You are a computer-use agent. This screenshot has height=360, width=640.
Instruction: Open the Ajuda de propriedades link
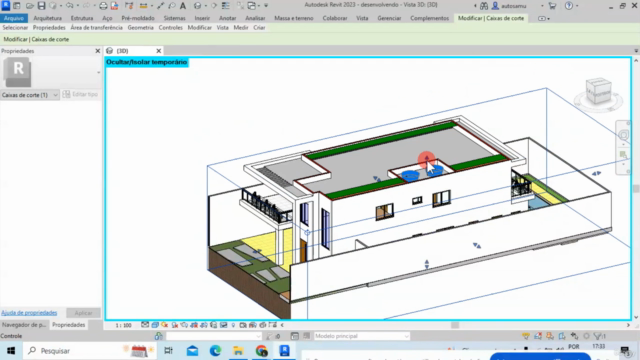tap(29, 313)
